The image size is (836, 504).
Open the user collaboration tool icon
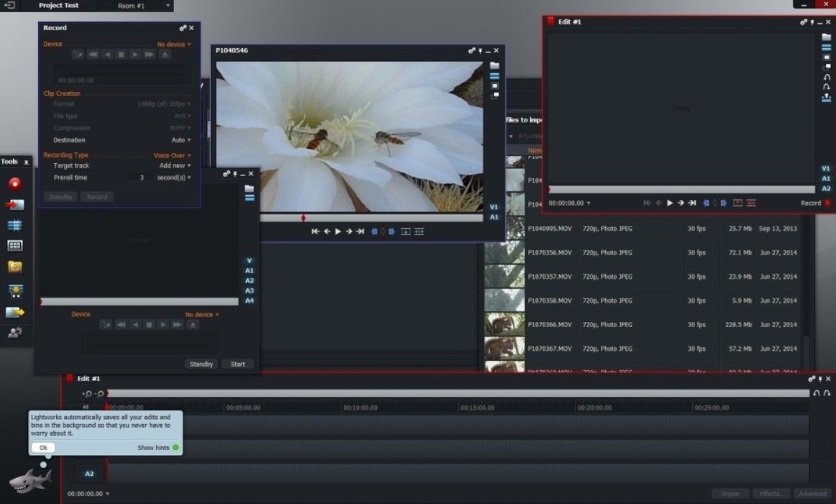click(x=14, y=333)
